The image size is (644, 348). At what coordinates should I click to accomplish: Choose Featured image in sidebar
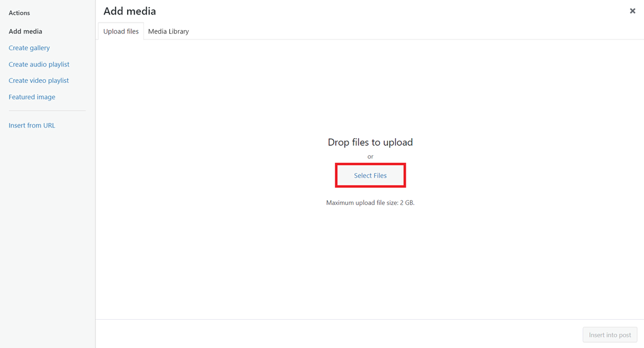point(32,97)
